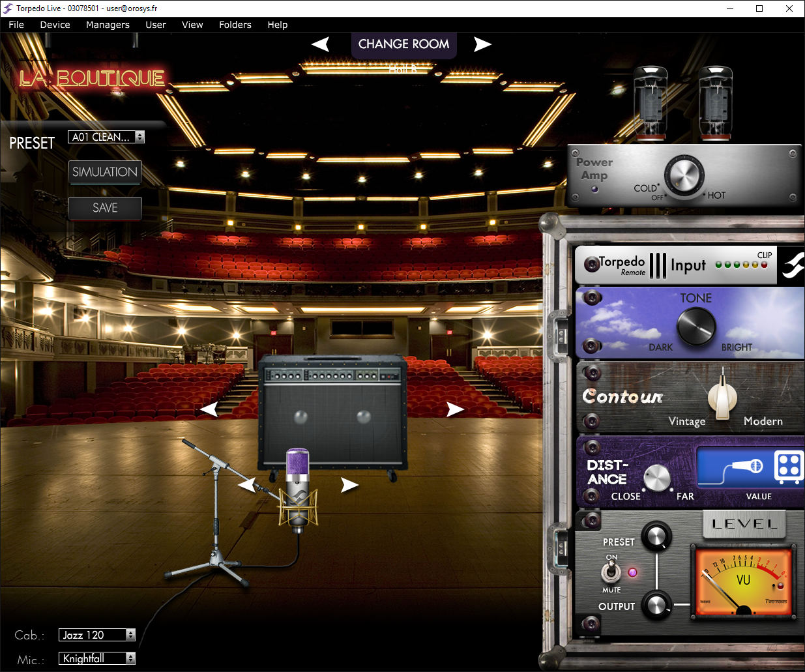Toggle the Power Amp LED button
Screen dimensions: 805x672
click(x=594, y=190)
